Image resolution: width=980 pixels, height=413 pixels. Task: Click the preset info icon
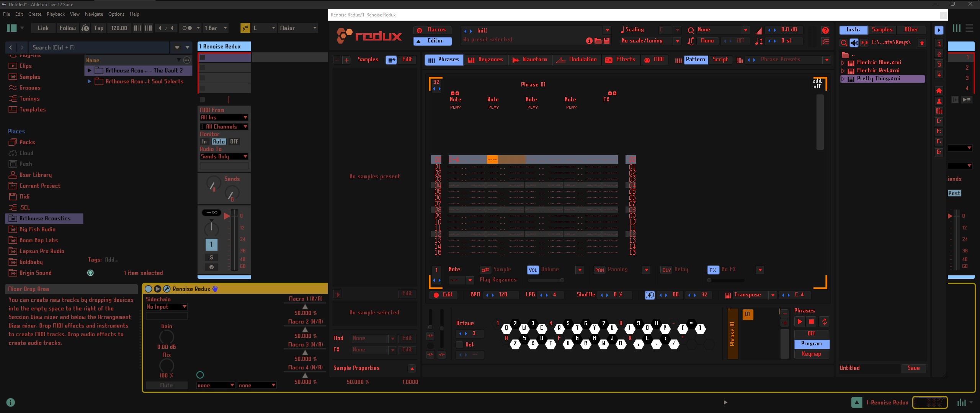pos(589,41)
